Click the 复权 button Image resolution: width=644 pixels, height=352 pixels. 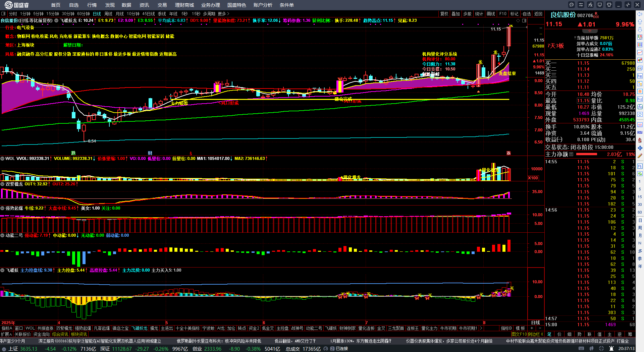[x=444, y=14]
